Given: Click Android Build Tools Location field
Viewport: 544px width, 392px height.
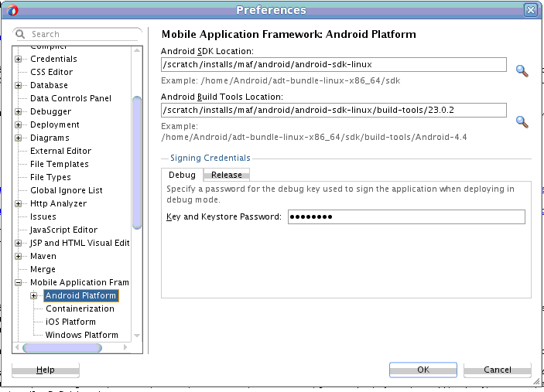Looking at the screenshot, I should click(x=334, y=111).
